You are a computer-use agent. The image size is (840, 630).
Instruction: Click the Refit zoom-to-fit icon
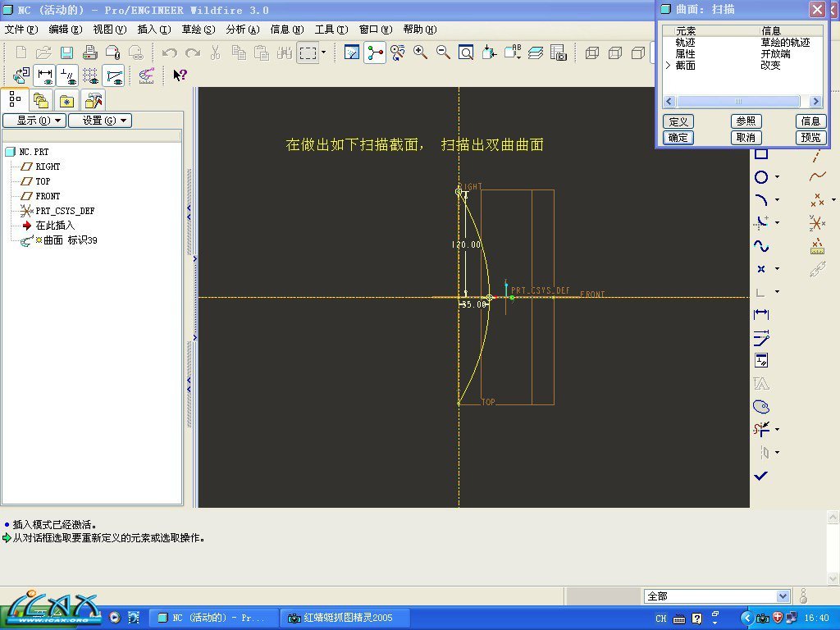tap(466, 52)
